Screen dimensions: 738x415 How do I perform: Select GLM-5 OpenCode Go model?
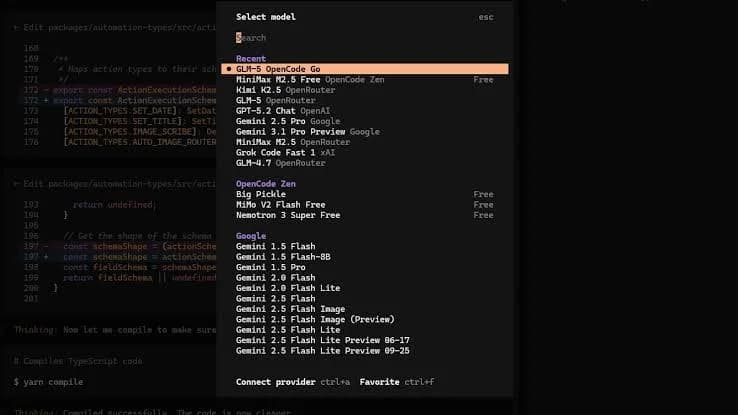(365, 69)
